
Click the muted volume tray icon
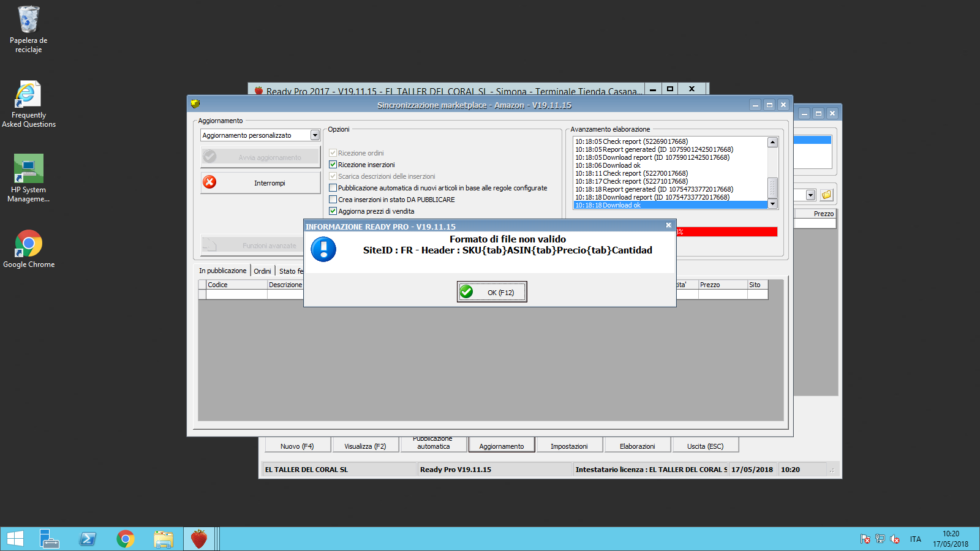tap(895, 539)
